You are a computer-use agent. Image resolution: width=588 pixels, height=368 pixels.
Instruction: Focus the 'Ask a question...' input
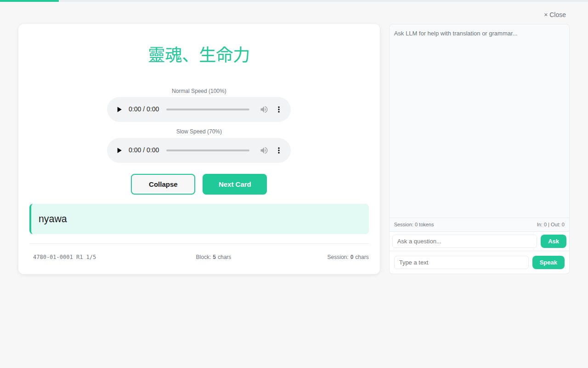pyautogui.click(x=464, y=241)
